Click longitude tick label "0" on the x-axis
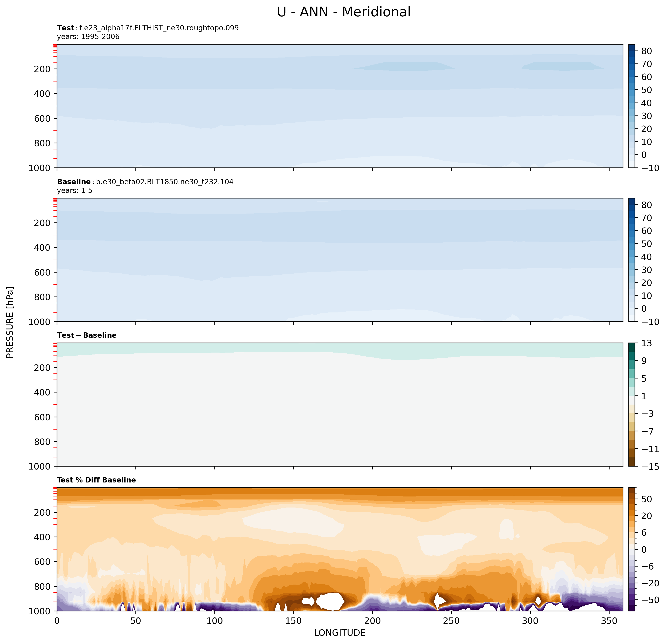The height and width of the screenshot is (644, 666). [x=57, y=621]
